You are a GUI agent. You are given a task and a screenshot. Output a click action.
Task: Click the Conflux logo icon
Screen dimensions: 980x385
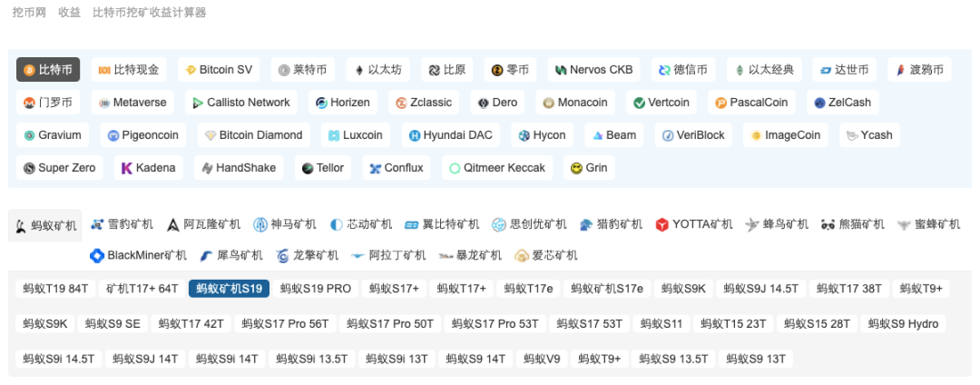coord(375,168)
